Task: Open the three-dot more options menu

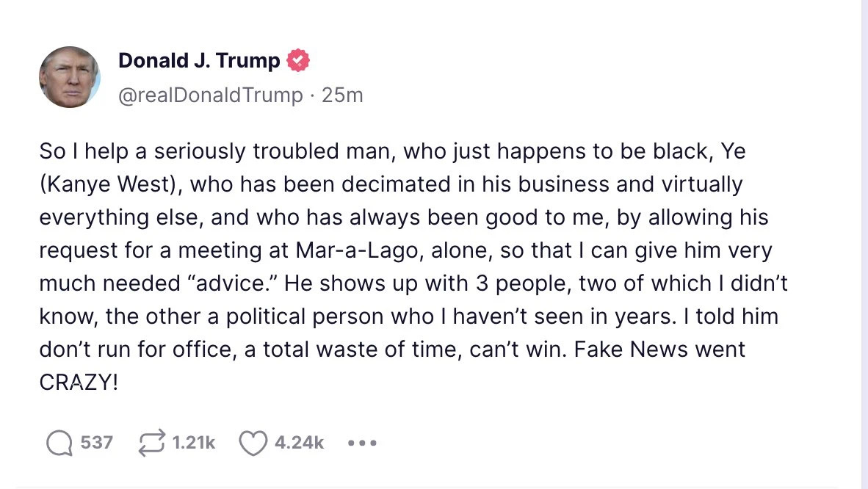Action: 362,443
